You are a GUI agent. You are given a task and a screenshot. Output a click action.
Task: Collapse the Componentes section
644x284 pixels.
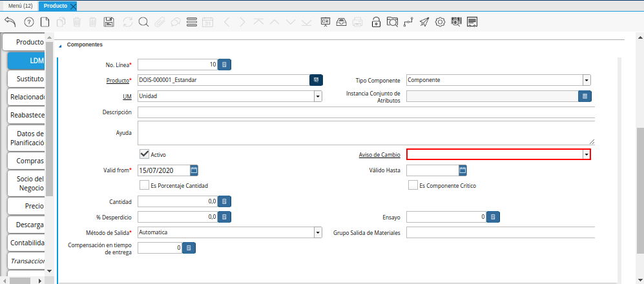point(61,45)
